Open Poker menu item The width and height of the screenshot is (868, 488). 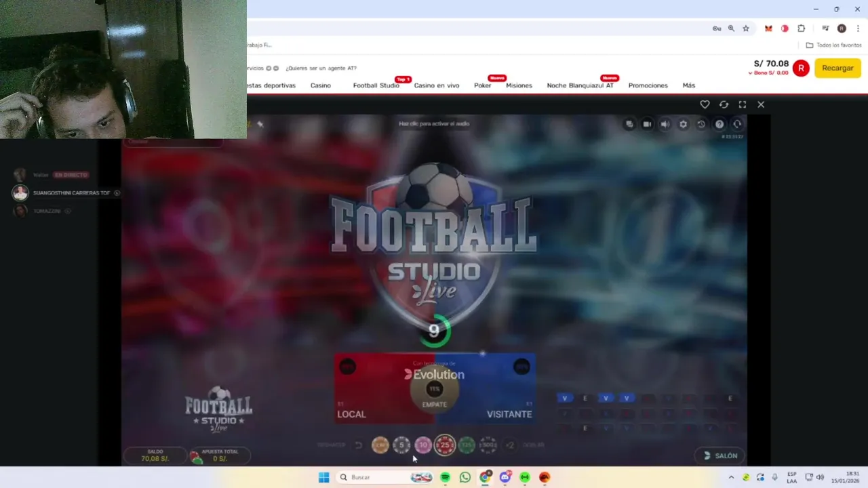(483, 85)
